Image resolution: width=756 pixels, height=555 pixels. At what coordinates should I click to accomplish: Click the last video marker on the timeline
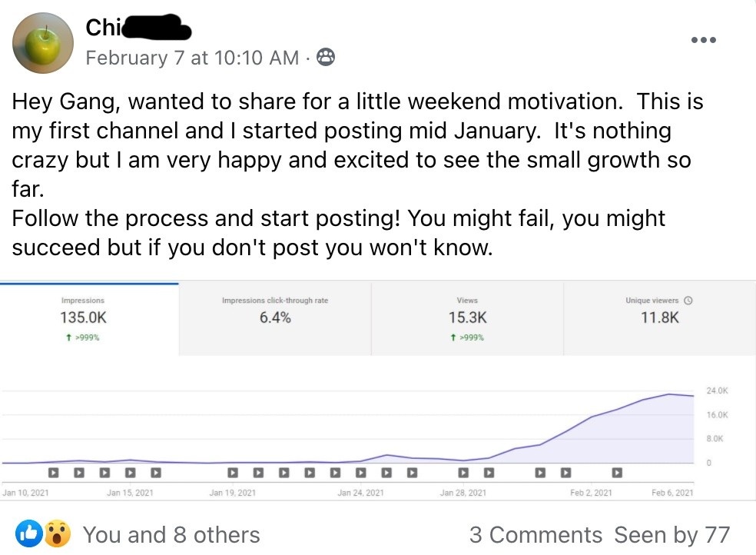click(x=616, y=472)
